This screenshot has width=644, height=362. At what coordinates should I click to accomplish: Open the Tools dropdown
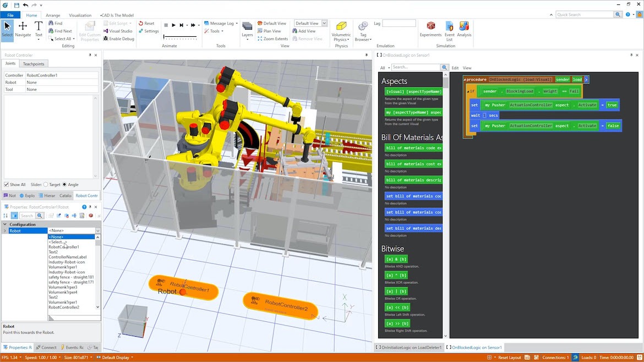click(x=214, y=31)
